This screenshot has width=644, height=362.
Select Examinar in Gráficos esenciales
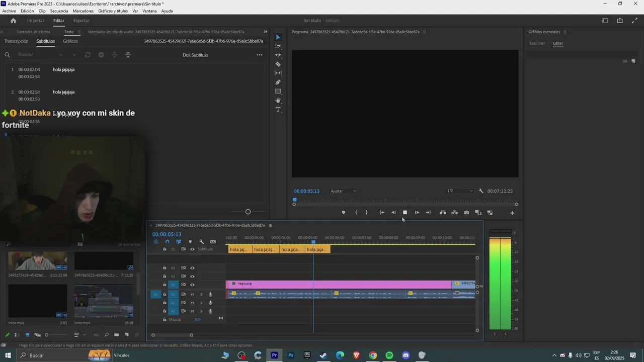(x=537, y=43)
